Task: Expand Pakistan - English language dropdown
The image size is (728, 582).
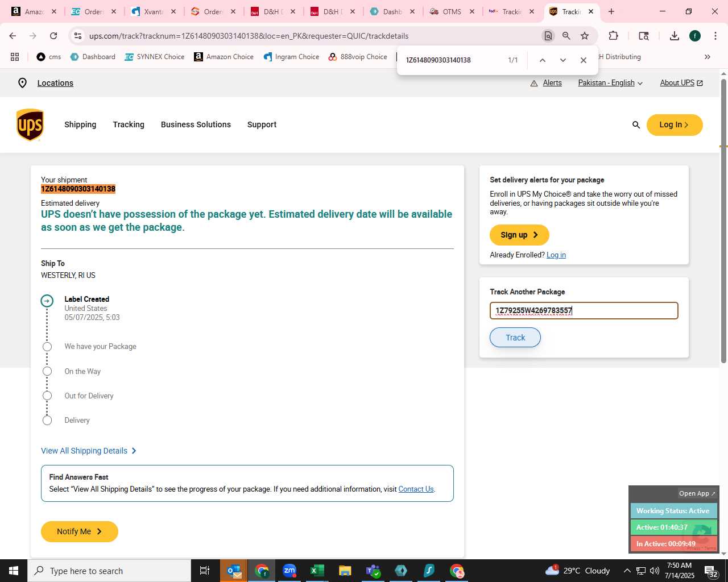Action: tap(610, 83)
